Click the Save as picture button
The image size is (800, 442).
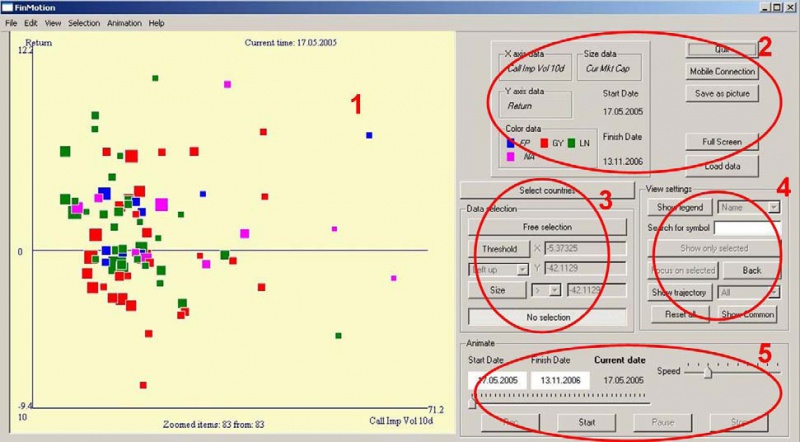(x=722, y=93)
